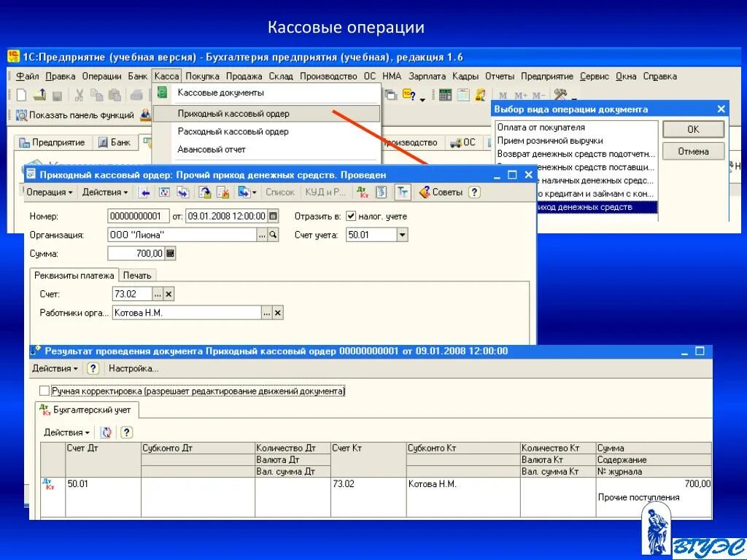Click the New document icon in main toolbar
The height and width of the screenshot is (560, 747).
21,95
